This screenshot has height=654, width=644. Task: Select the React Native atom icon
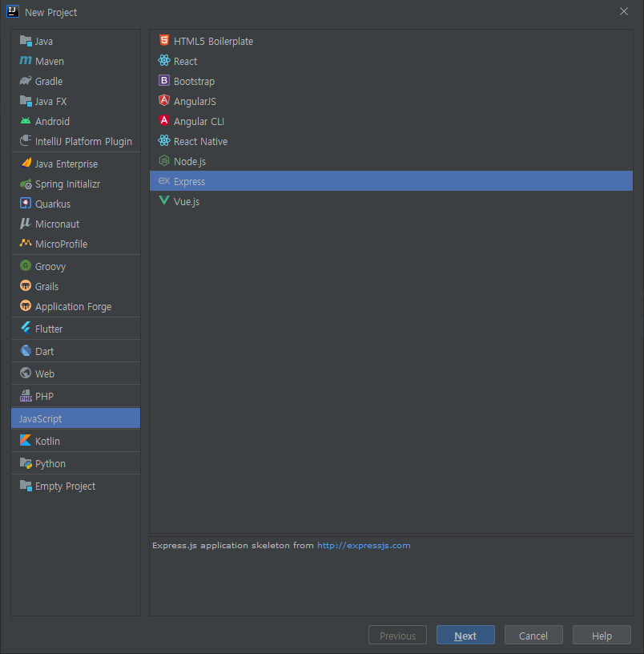pos(164,140)
